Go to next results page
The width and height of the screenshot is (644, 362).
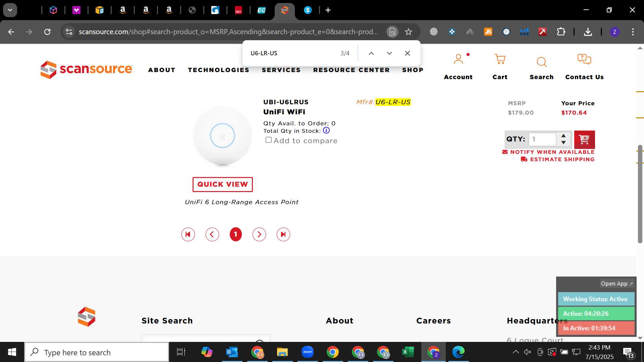pos(259,234)
